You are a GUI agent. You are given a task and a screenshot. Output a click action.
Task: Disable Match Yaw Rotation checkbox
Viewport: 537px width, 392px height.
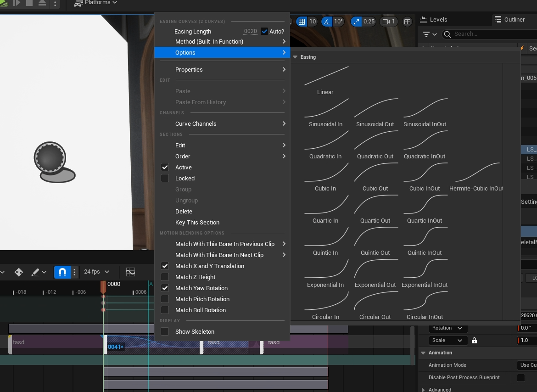click(165, 288)
